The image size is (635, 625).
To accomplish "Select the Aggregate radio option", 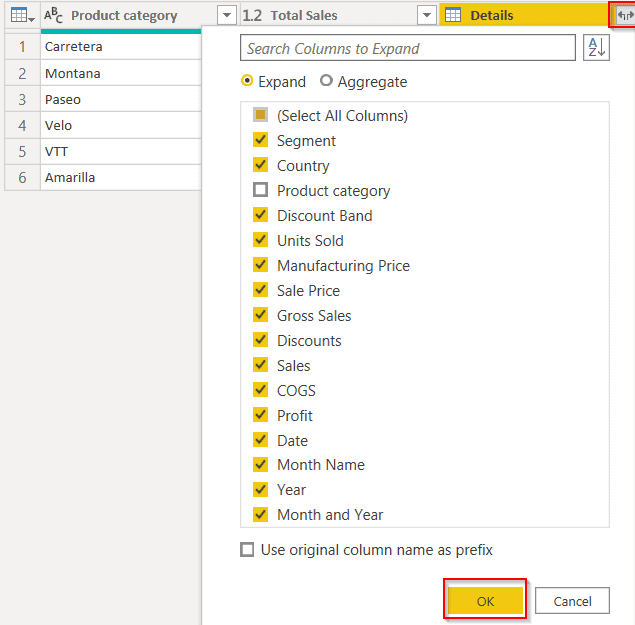I will (x=326, y=81).
